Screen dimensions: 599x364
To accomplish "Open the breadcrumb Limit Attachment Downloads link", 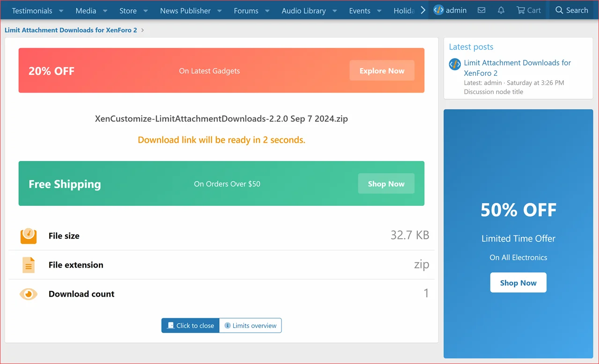I will 71,30.
